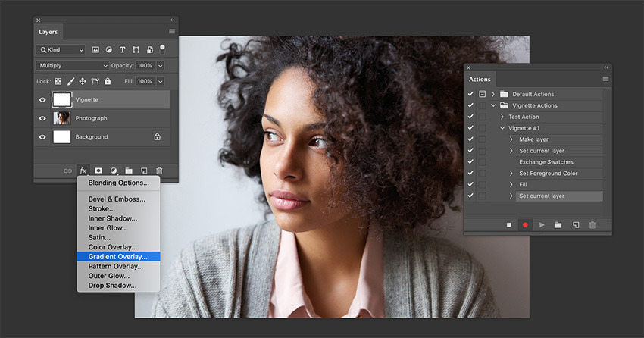644x338 pixels.
Task: Lock artboard nesting icon
Action: tap(95, 81)
